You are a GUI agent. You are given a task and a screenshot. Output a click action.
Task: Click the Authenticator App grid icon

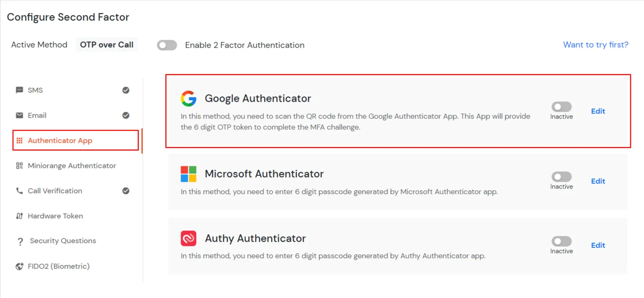coord(19,140)
